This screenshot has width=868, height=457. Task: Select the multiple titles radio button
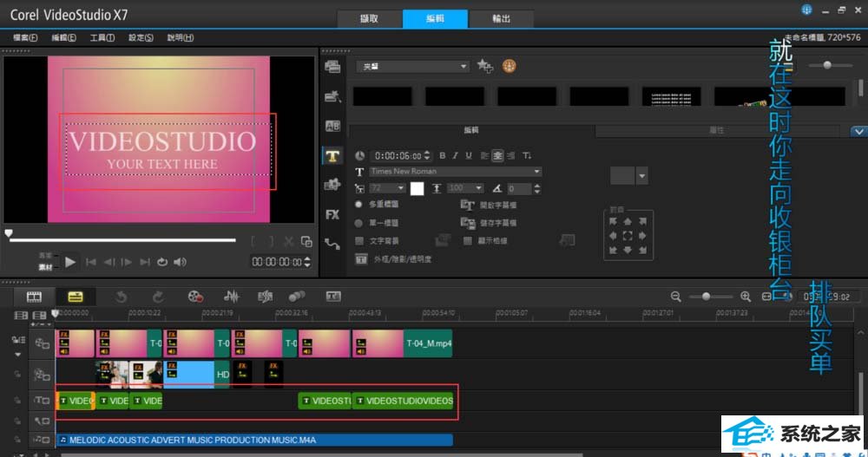[358, 204]
